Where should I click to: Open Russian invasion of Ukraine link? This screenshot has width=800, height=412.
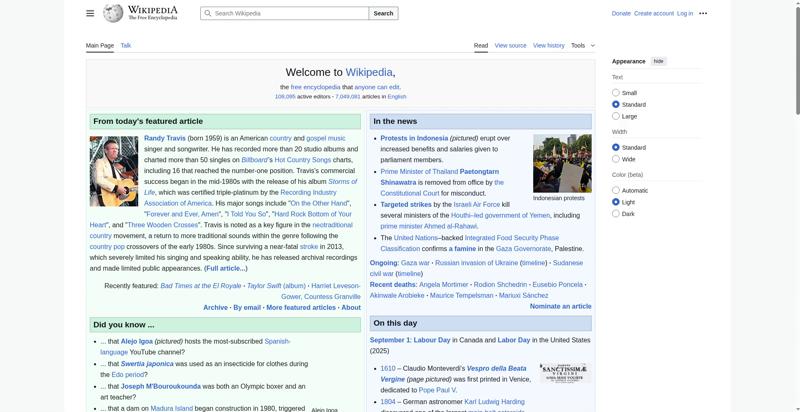click(x=477, y=263)
